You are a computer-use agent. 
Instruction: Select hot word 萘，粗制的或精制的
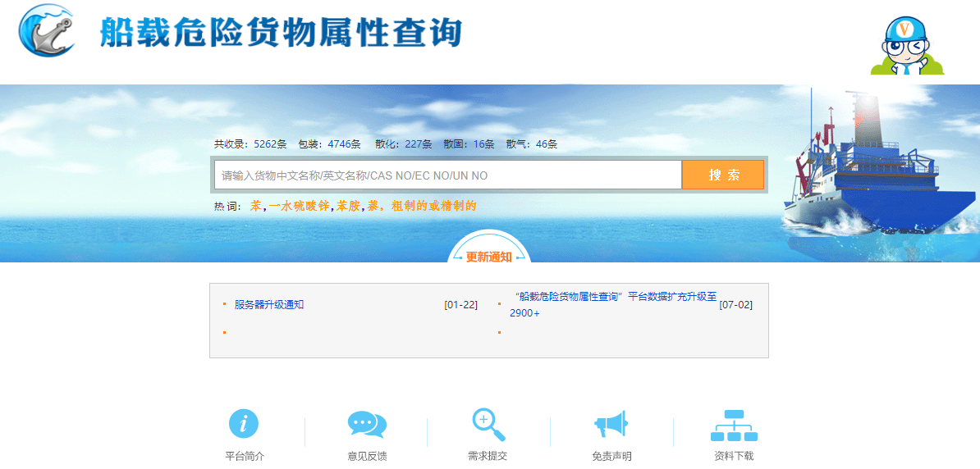[421, 206]
